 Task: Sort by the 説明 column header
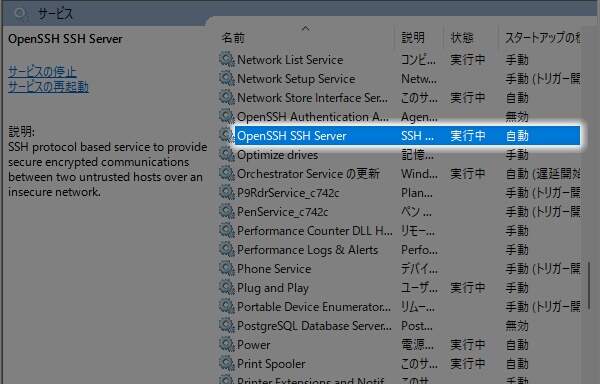click(x=412, y=37)
